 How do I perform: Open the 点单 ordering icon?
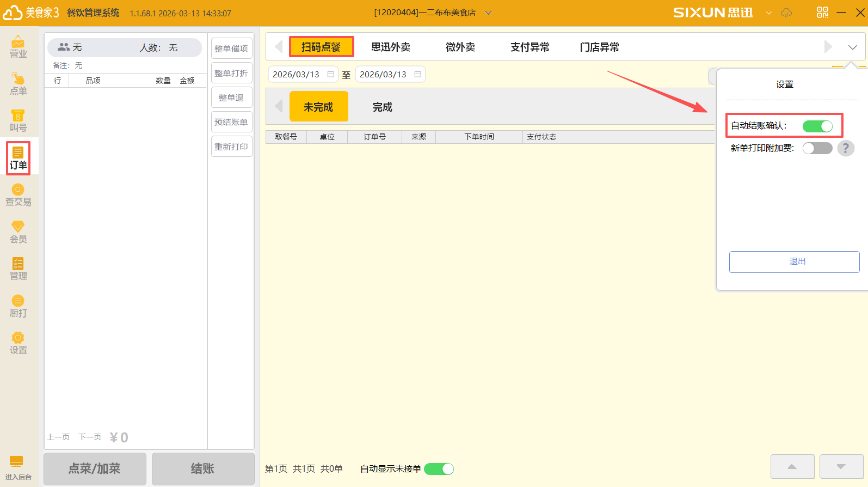18,84
